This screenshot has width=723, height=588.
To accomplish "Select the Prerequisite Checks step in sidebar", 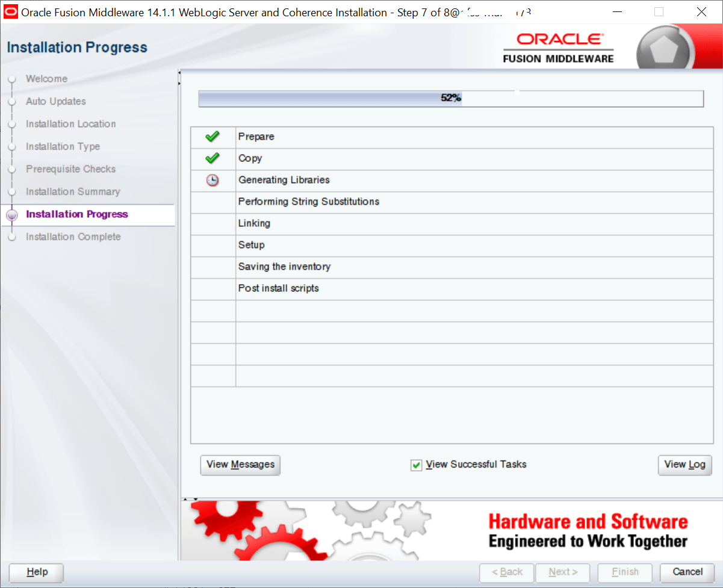I will click(70, 169).
